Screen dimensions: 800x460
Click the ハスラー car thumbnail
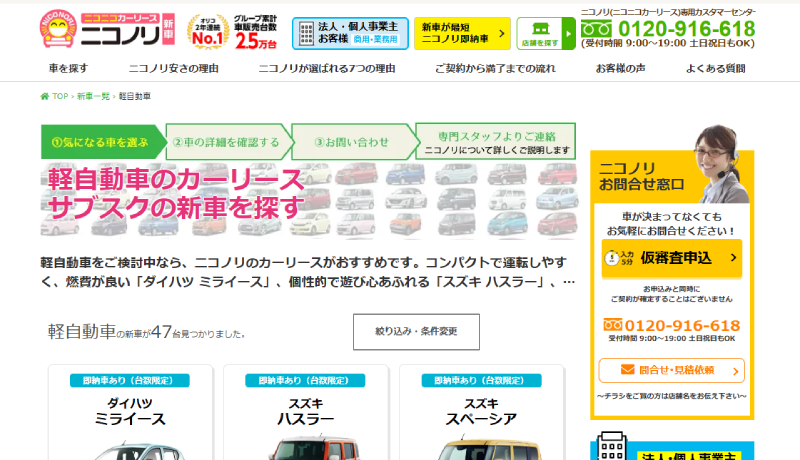point(314,448)
